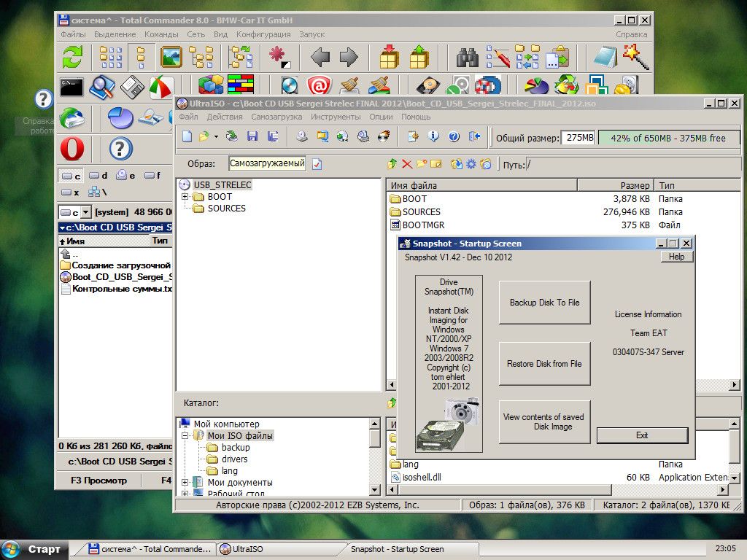
Task: Open Help in the Snapshot window
Action: point(676,257)
